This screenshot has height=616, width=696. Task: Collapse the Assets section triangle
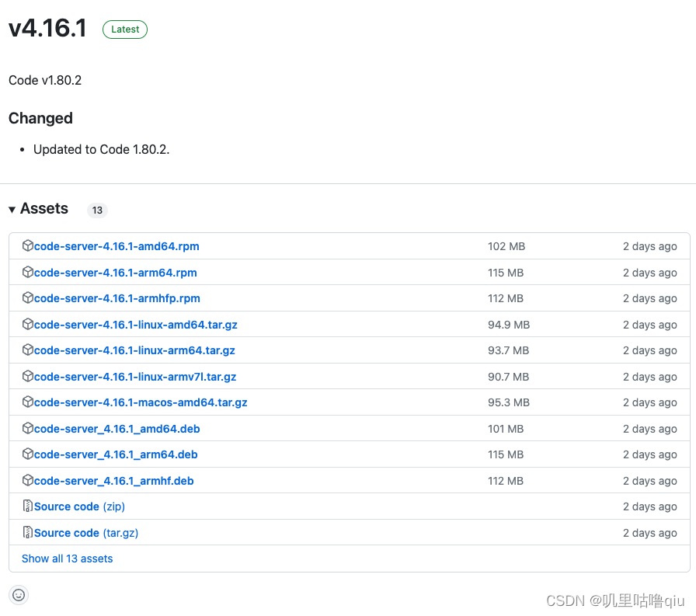coord(12,210)
